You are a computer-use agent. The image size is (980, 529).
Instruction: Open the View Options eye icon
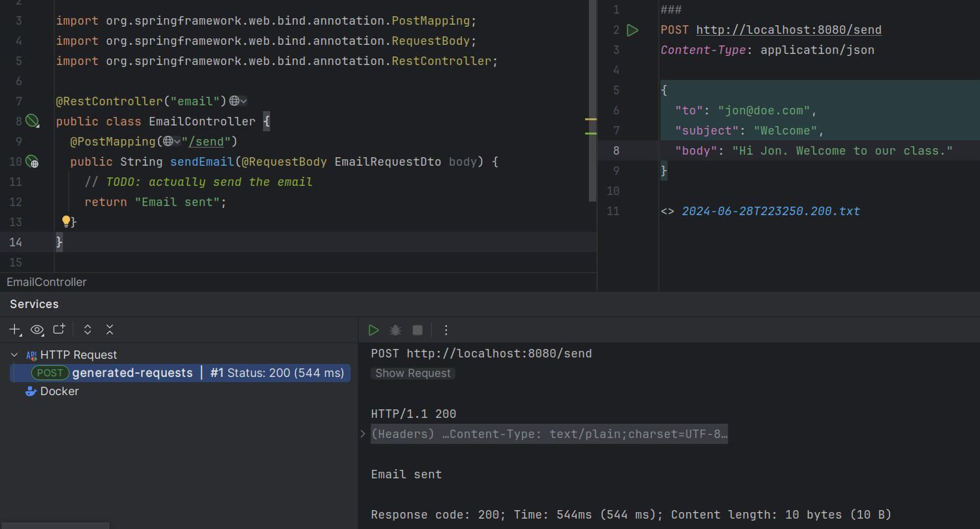pos(37,329)
